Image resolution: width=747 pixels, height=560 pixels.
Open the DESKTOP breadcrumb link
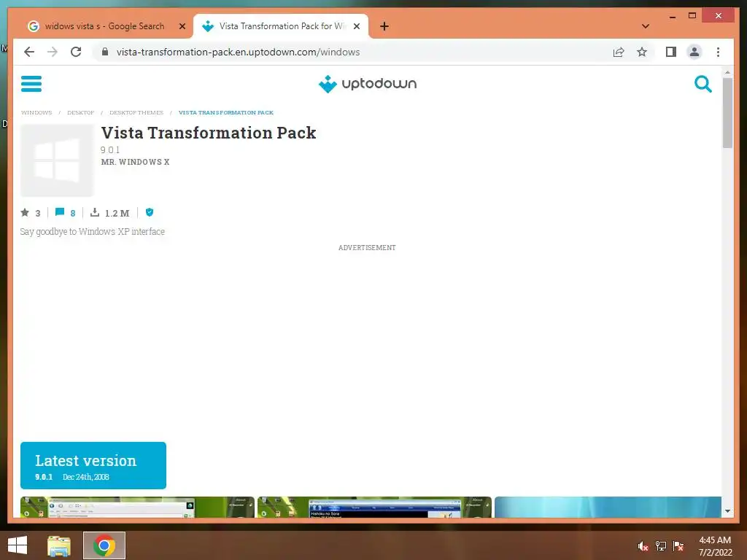[80, 113]
